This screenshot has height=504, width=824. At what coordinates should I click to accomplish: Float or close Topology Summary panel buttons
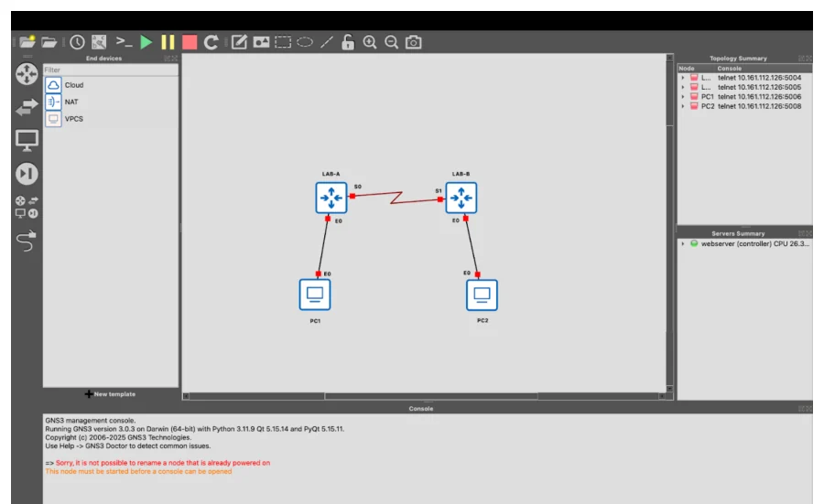pos(805,59)
